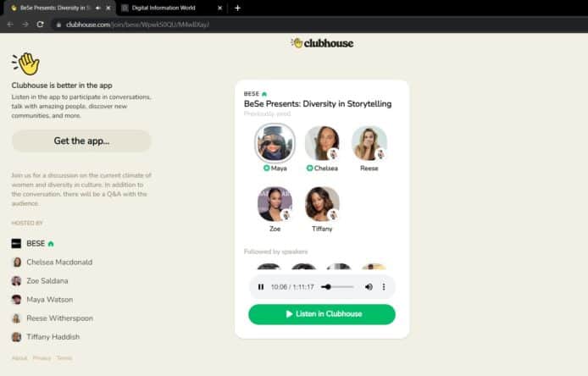Open Chelsea's speaker profile picture
This screenshot has width=588, height=376.
(322, 143)
